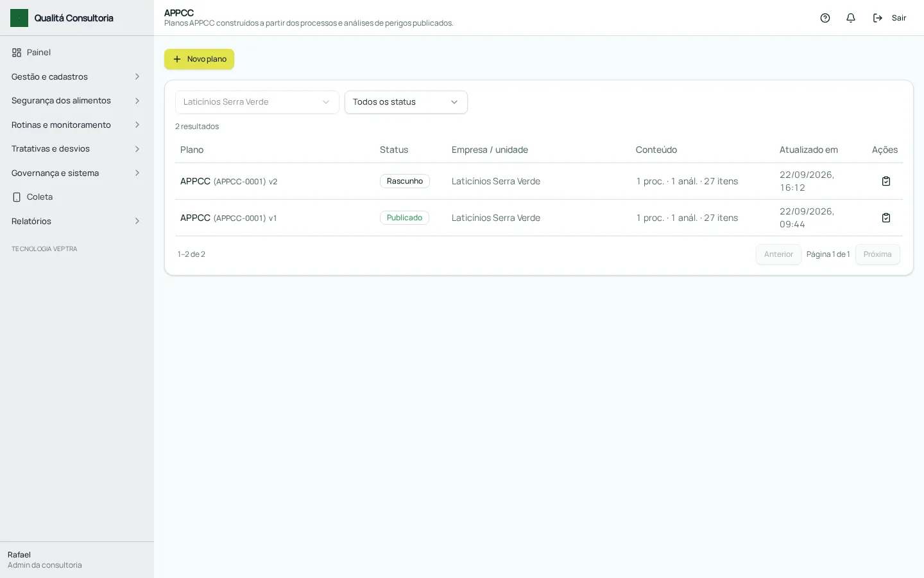The height and width of the screenshot is (578, 924).
Task: Click the Próxima pagination button
Action: 877,254
